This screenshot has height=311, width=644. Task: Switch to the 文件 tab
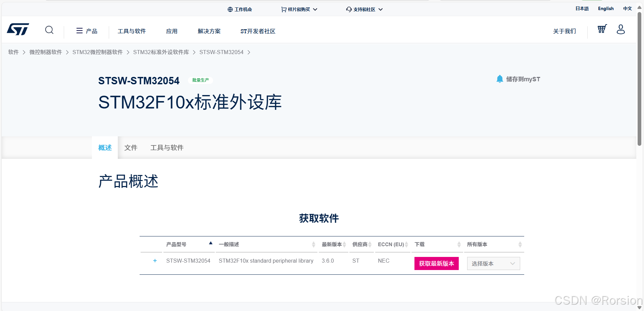(131, 148)
